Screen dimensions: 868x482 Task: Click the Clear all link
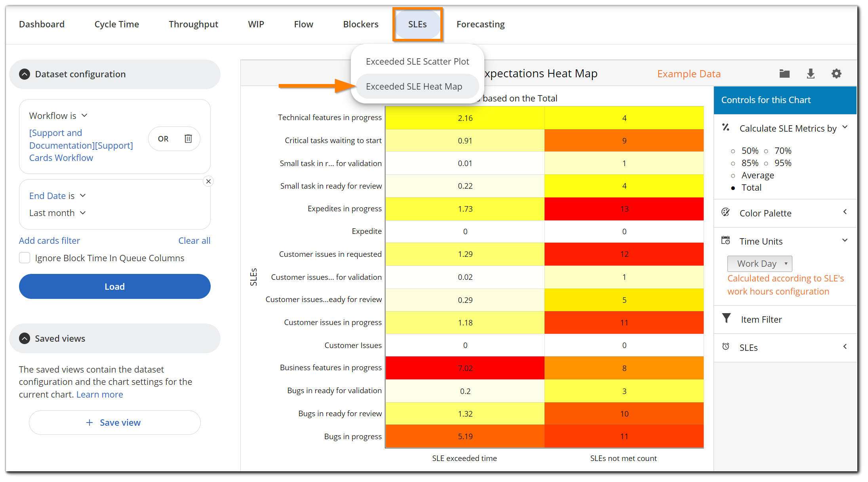(x=194, y=241)
